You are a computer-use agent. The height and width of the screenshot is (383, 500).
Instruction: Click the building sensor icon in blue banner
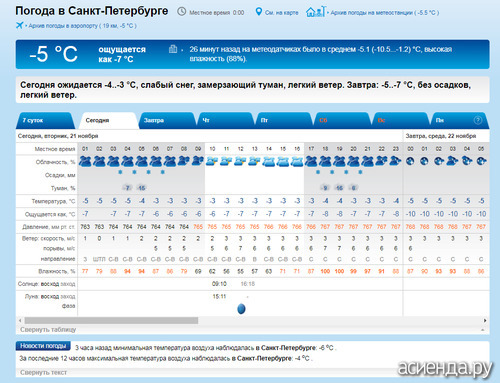point(173,49)
